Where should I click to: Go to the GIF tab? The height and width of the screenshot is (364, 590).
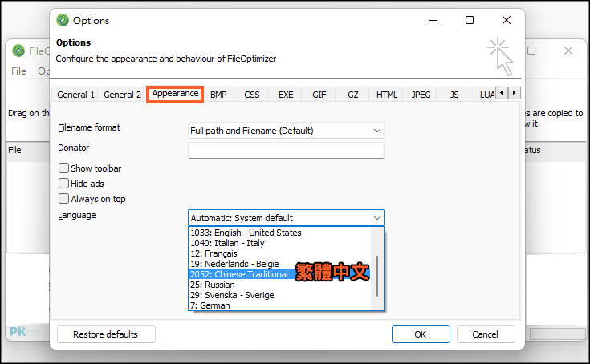coord(319,95)
